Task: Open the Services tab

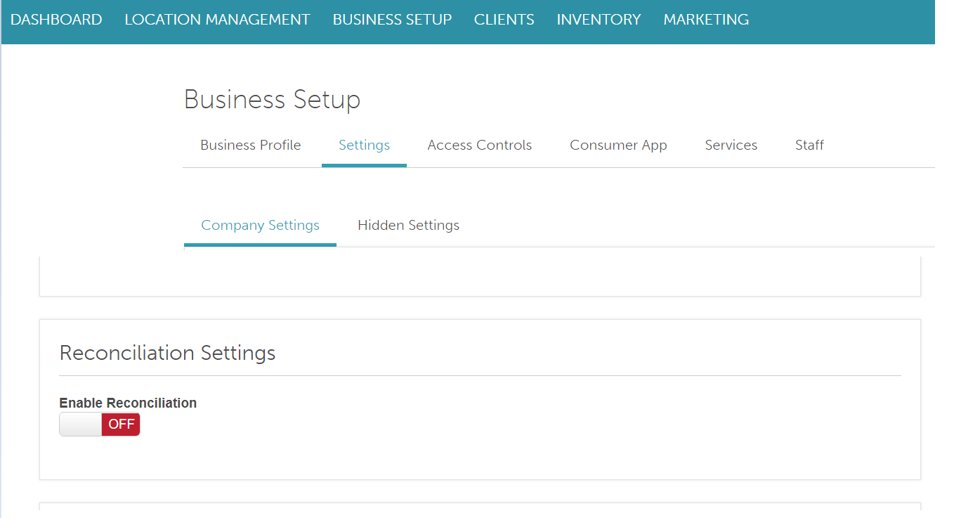Action: point(731,145)
